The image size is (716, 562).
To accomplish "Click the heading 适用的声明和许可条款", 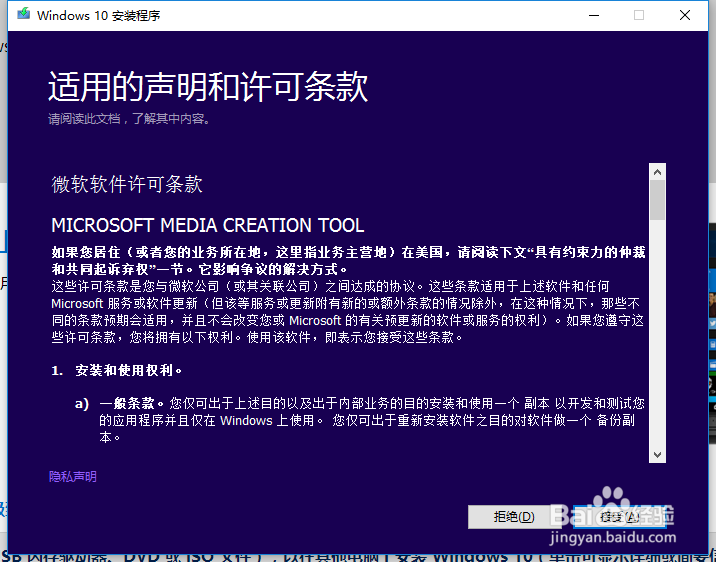I will [x=208, y=86].
